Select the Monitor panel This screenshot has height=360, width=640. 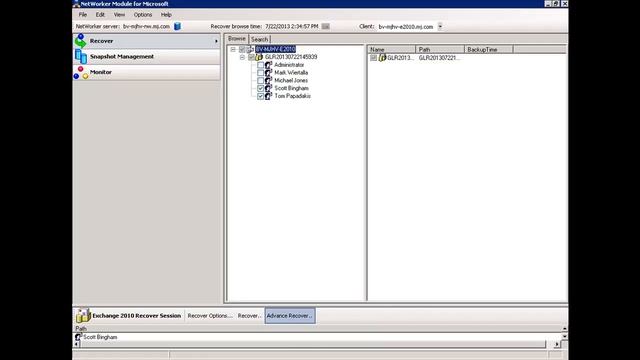click(x=146, y=72)
